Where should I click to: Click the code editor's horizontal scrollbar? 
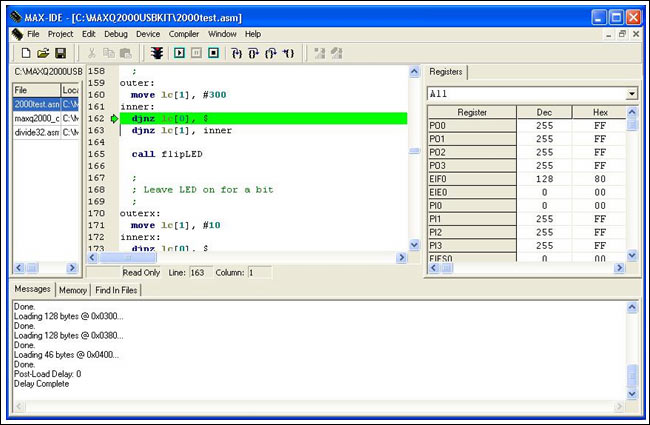coord(250,257)
